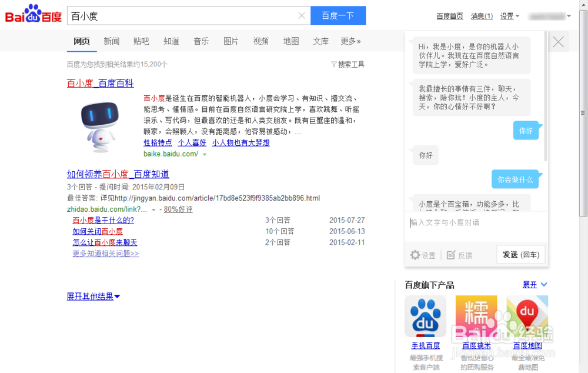Screen dimensions: 588x373
Task: Open the chat 设置 gear icon
Action: pos(416,255)
